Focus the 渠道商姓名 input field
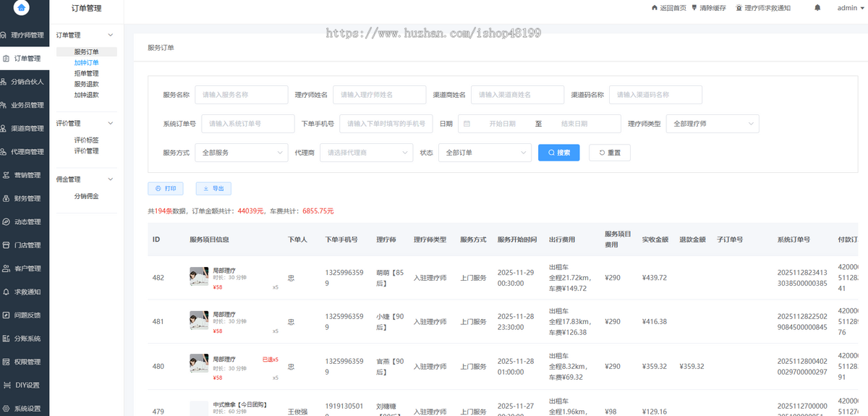Viewport: 868px width, 416px height. click(517, 95)
